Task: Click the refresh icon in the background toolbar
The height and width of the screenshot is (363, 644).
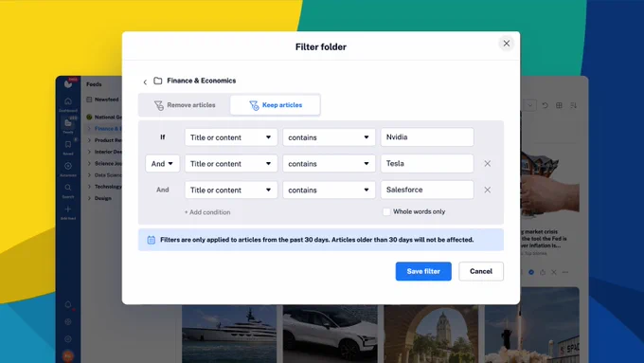Action: [x=545, y=105]
